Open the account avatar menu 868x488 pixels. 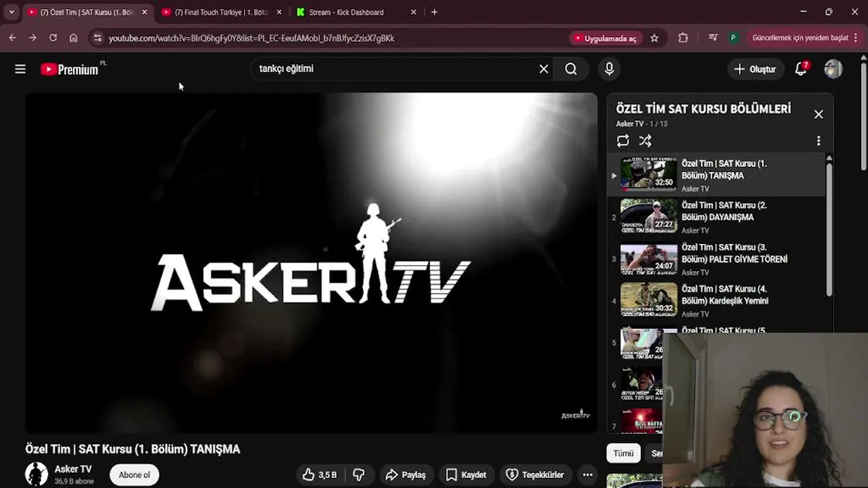(833, 68)
